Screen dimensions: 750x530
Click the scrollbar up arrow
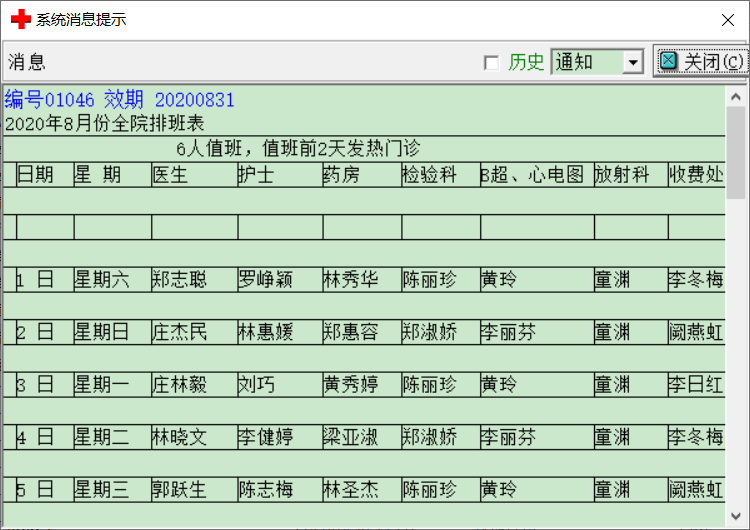pyautogui.click(x=736, y=97)
